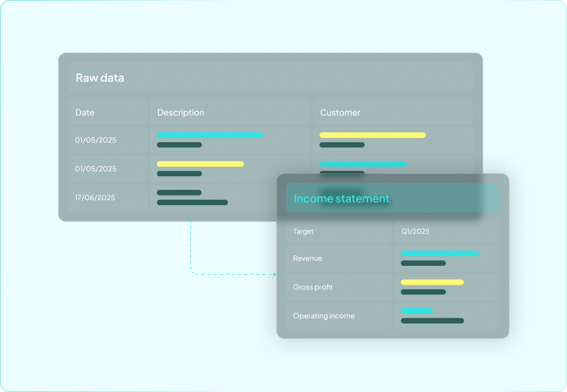
Task: Click the Q1/2025 value cell for Revenue
Action: point(447,258)
